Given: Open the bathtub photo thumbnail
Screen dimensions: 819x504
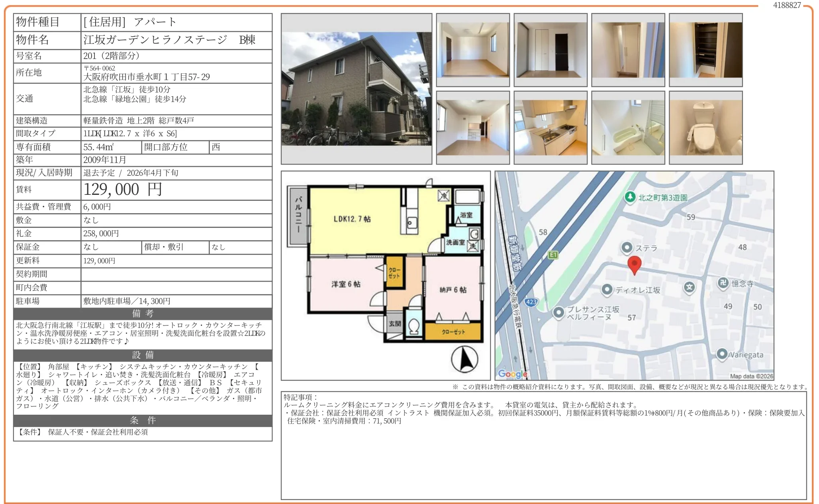Looking at the screenshot, I should 628,127.
